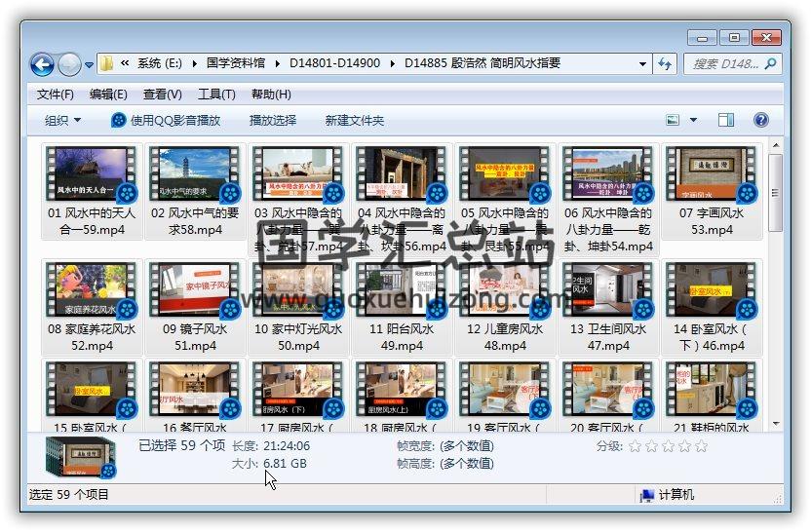
Task: Open the 工具(T) menu
Action: [216, 95]
